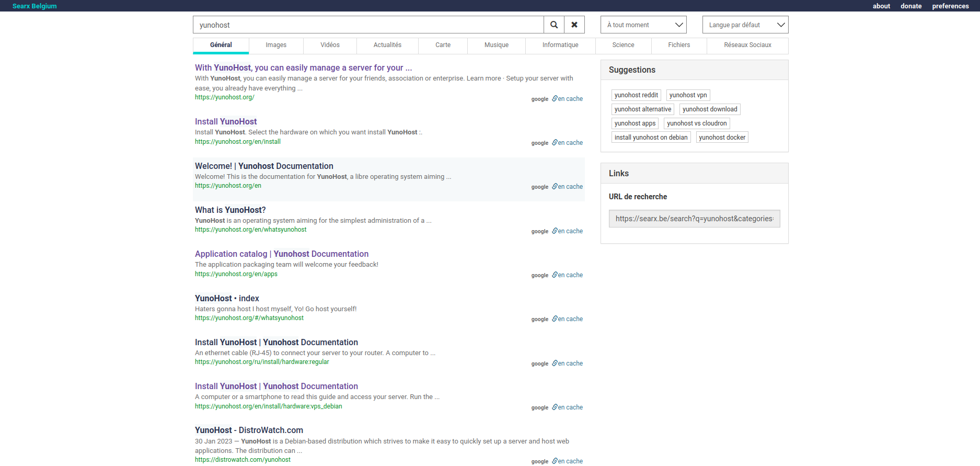Open 'YunoHost • index' result
980x466 pixels.
click(x=227, y=298)
